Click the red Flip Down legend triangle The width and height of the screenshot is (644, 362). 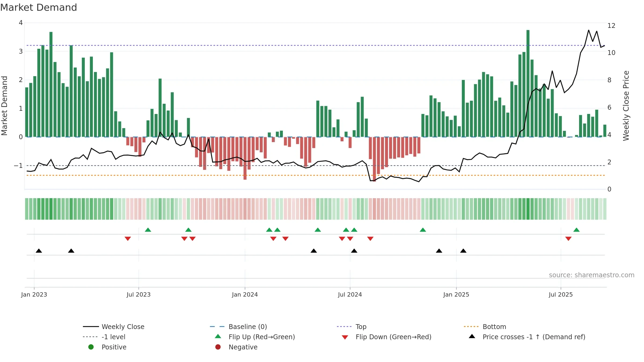345,337
